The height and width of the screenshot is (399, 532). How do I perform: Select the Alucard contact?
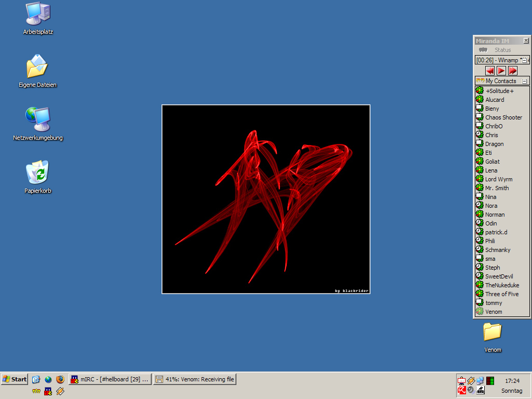click(495, 100)
